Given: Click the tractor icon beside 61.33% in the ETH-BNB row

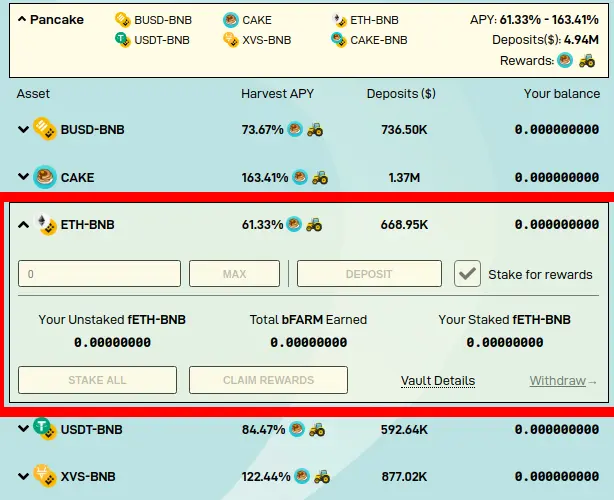Looking at the screenshot, I should pos(314,225).
